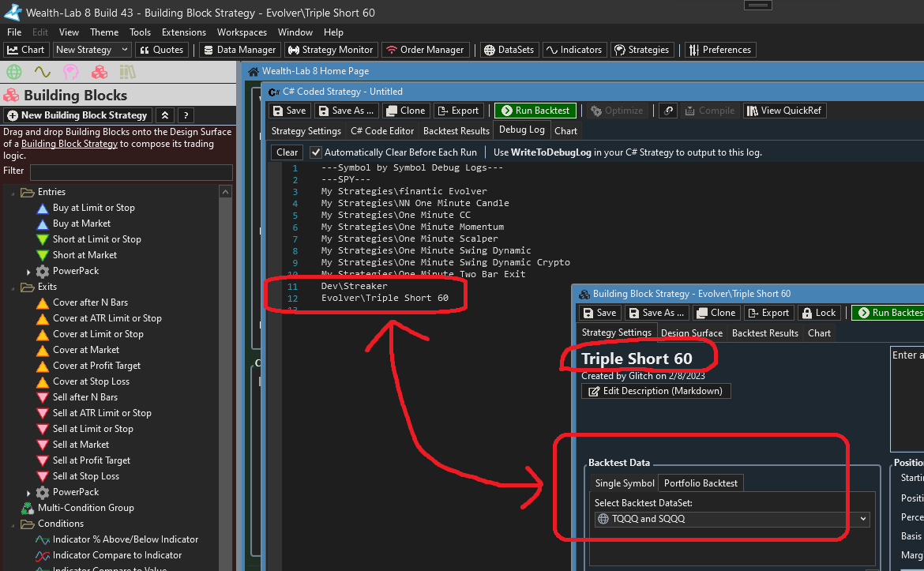Click the question mark help button
This screenshot has height=571, width=924.
click(186, 115)
